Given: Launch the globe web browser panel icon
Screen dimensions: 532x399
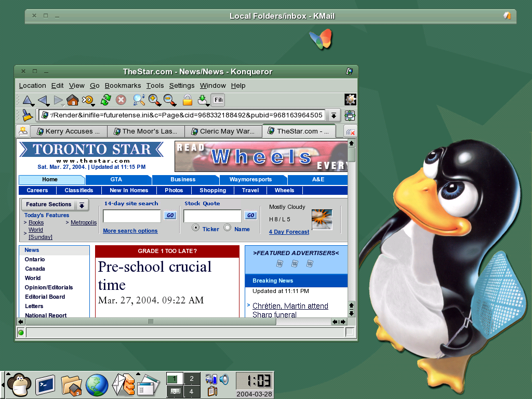Looking at the screenshot, I should point(97,385).
